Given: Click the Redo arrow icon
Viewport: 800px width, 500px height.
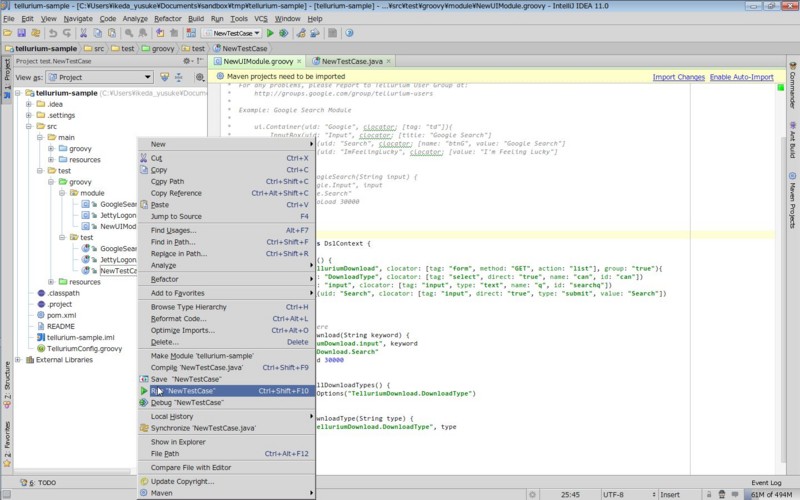Looking at the screenshot, I should [x=67, y=33].
